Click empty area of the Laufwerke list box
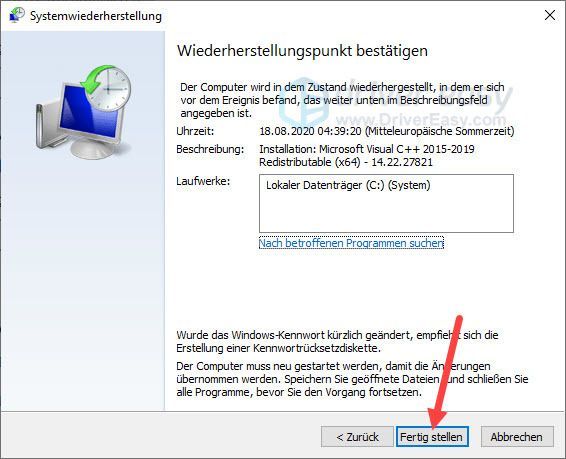 [386, 215]
